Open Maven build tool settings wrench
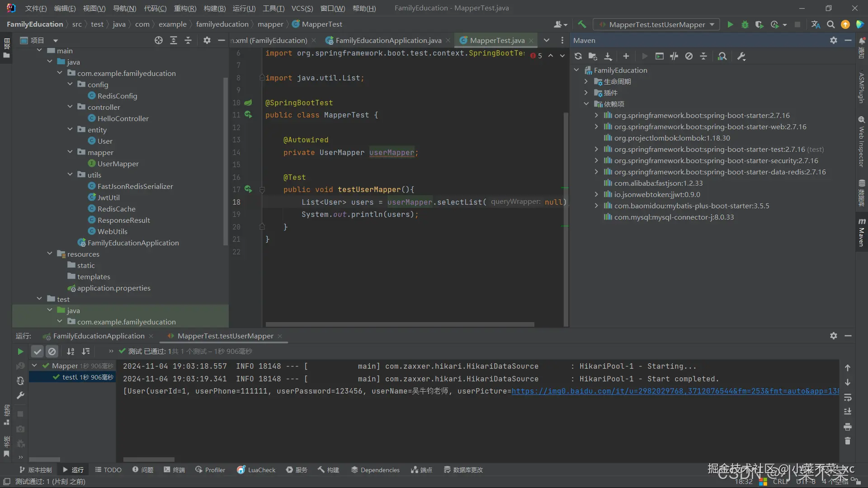 coord(741,56)
